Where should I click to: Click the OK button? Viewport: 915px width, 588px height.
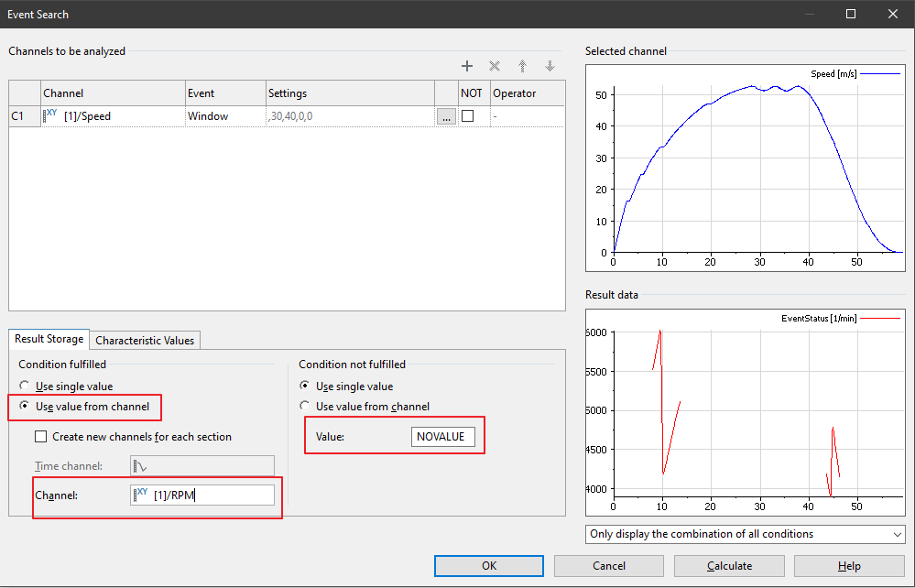pyautogui.click(x=489, y=566)
